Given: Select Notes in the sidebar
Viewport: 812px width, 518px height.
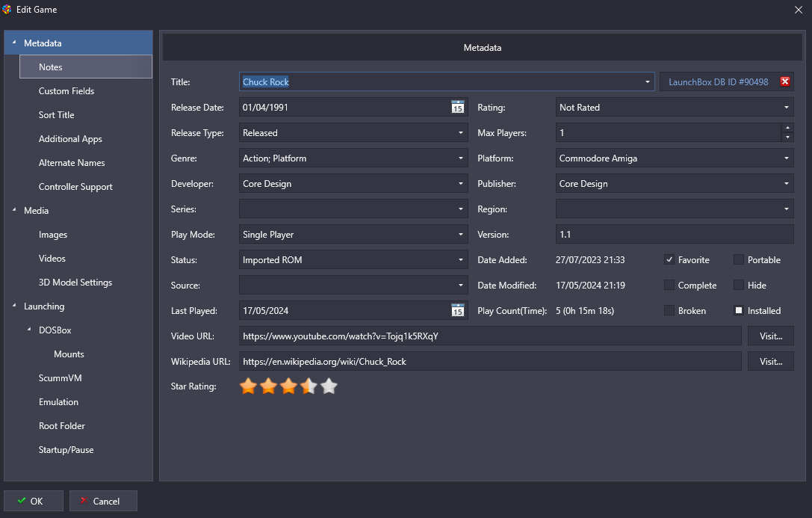Looking at the screenshot, I should click(86, 67).
